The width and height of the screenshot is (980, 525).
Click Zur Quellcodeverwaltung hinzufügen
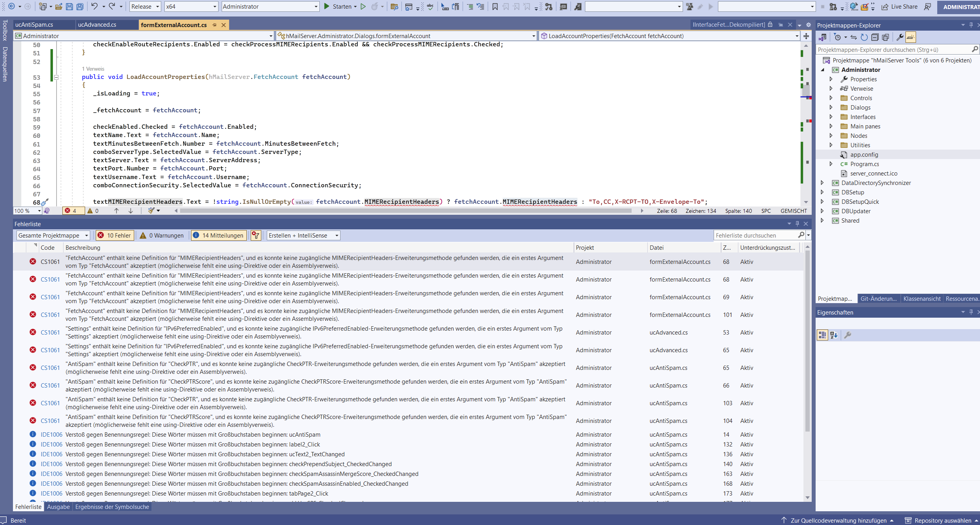tap(875, 520)
